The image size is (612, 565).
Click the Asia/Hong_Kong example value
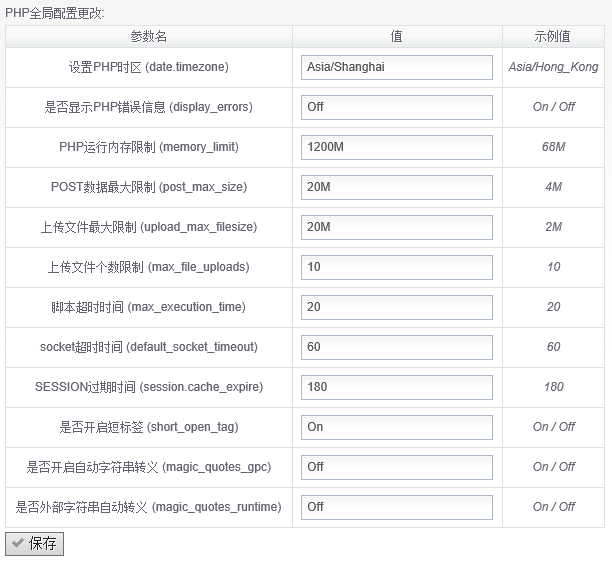point(553,67)
